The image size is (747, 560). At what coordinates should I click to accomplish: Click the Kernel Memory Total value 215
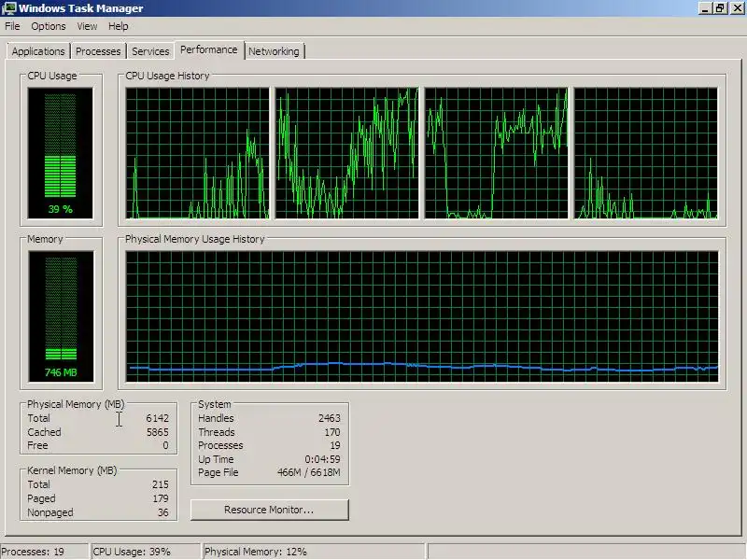point(160,484)
